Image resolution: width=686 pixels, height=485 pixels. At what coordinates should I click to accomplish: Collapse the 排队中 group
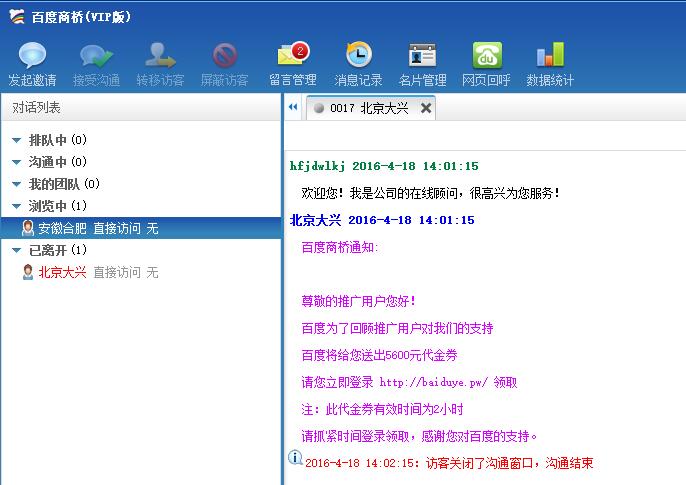click(x=17, y=140)
